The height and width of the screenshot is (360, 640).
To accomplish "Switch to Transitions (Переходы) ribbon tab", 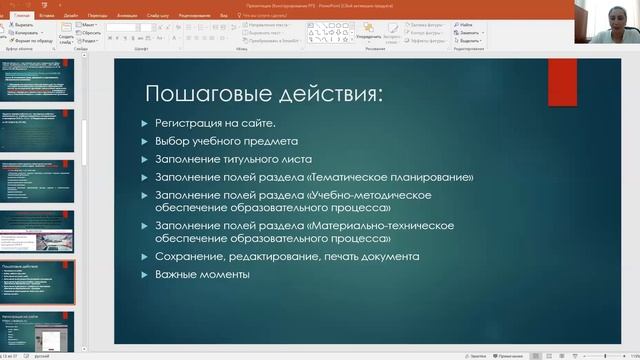I will tap(98, 16).
